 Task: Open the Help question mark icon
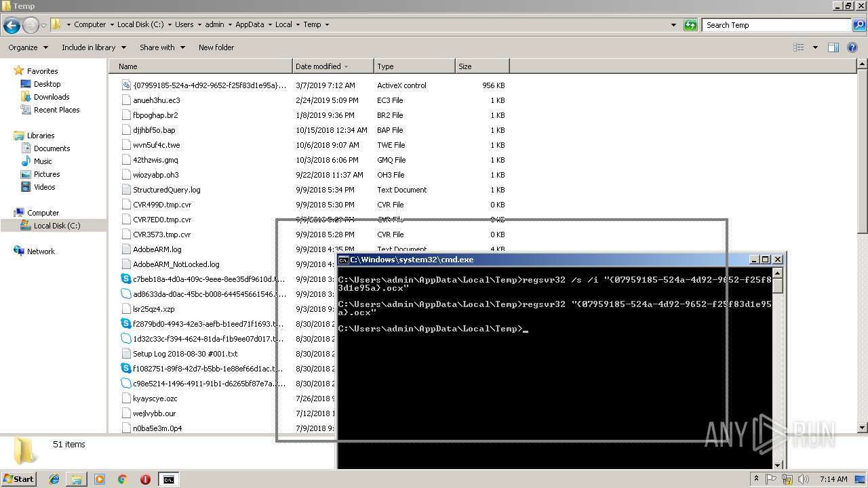click(x=853, y=47)
